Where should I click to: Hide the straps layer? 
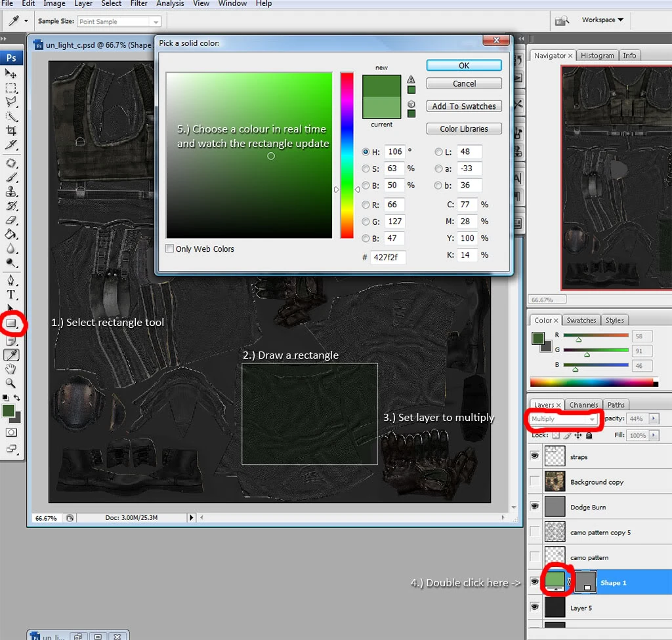[x=535, y=456]
